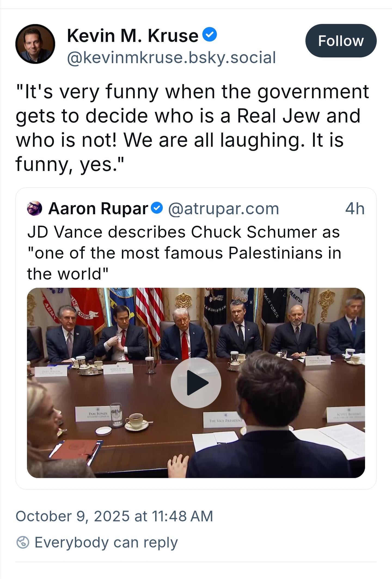Viewport: 392px width, 579px height.
Task: Follow Kevin M. Kruse
Action: pos(341,41)
